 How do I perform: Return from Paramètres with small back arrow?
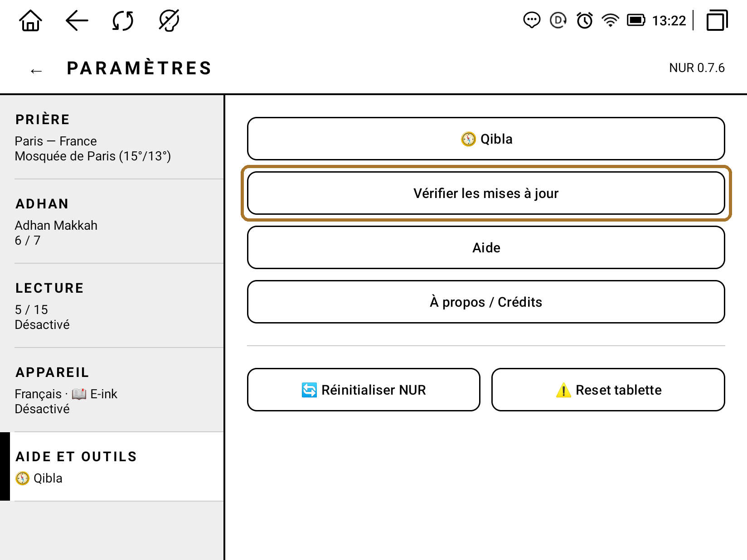click(x=36, y=71)
